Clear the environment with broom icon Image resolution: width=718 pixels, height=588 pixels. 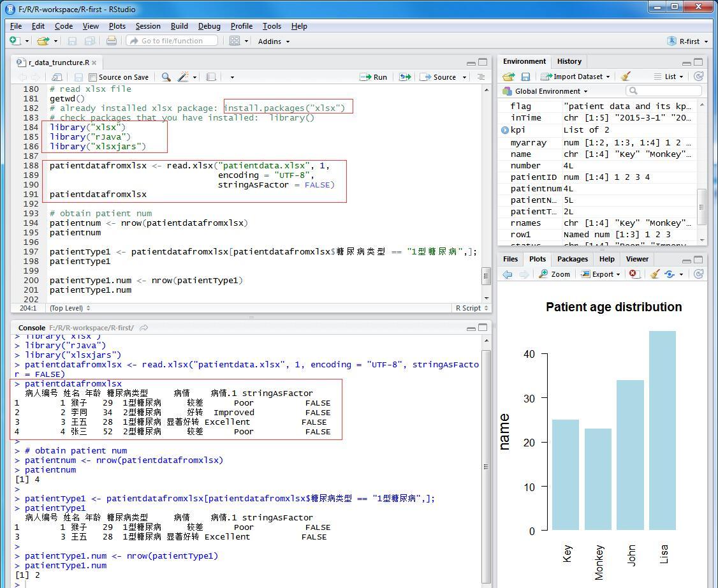pos(626,77)
